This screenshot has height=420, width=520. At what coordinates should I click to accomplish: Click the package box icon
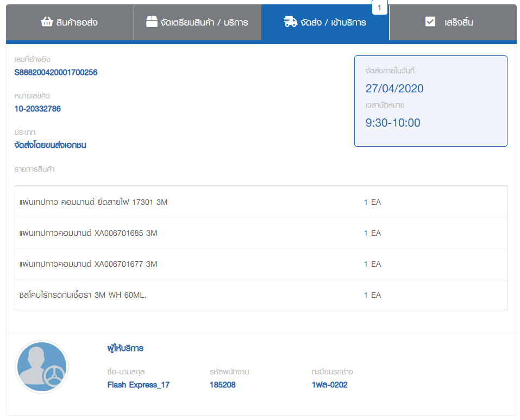(152, 22)
